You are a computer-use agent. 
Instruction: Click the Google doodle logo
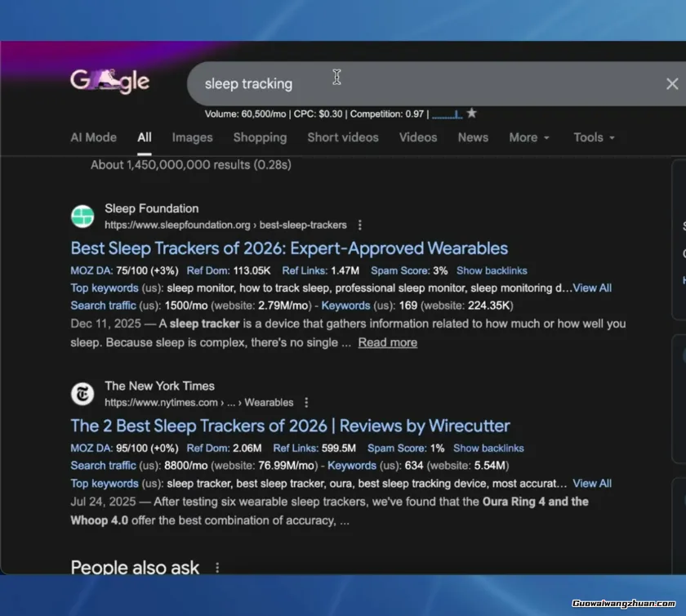coord(109,81)
